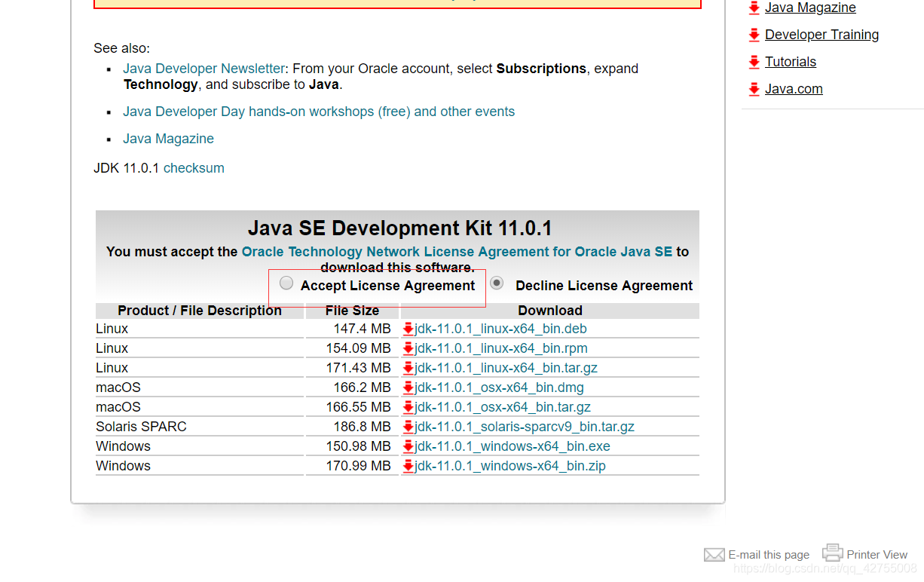The height and width of the screenshot is (582, 924).
Task: Click download arrow icon for linux-x64_bin.tar.gz
Action: click(x=408, y=368)
